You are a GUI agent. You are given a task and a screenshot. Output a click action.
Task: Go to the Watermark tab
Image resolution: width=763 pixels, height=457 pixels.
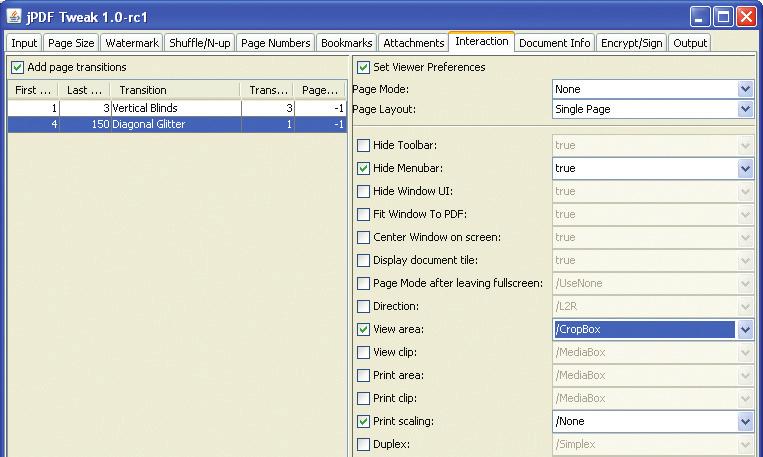pos(132,43)
